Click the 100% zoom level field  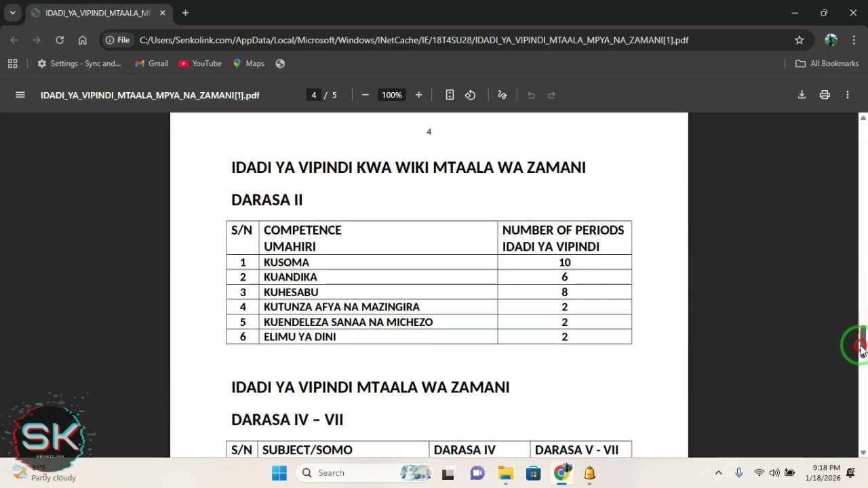tap(391, 95)
